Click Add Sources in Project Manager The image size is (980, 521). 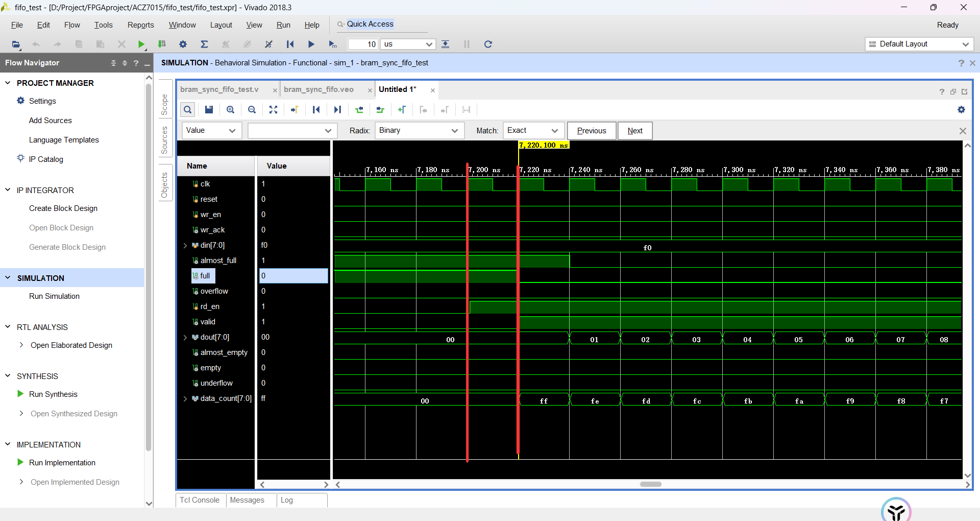(51, 121)
